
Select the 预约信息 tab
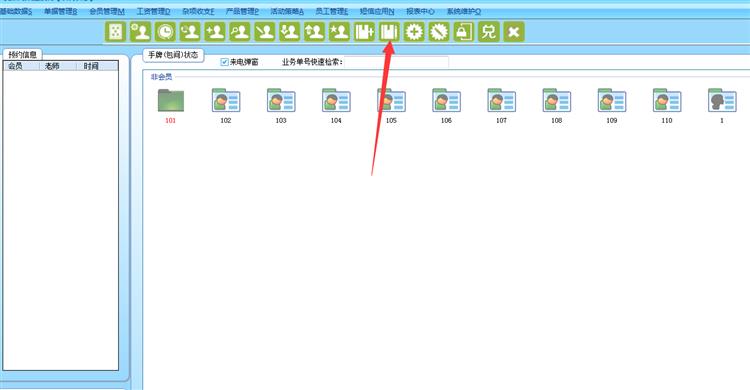[x=22, y=55]
